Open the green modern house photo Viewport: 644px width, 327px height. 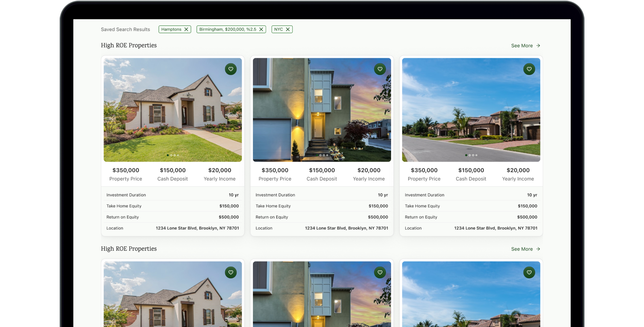pyautogui.click(x=322, y=110)
